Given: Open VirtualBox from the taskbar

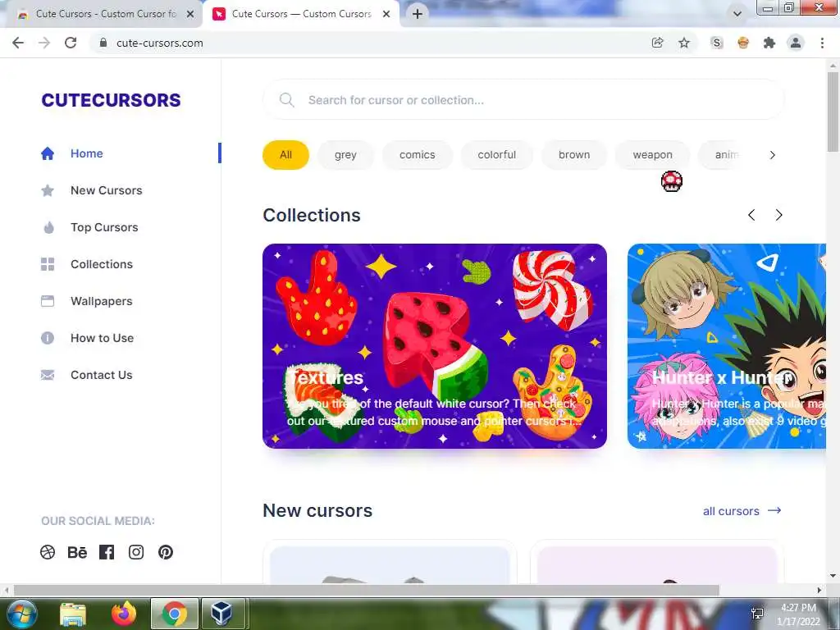Looking at the screenshot, I should pyautogui.click(x=221, y=614).
